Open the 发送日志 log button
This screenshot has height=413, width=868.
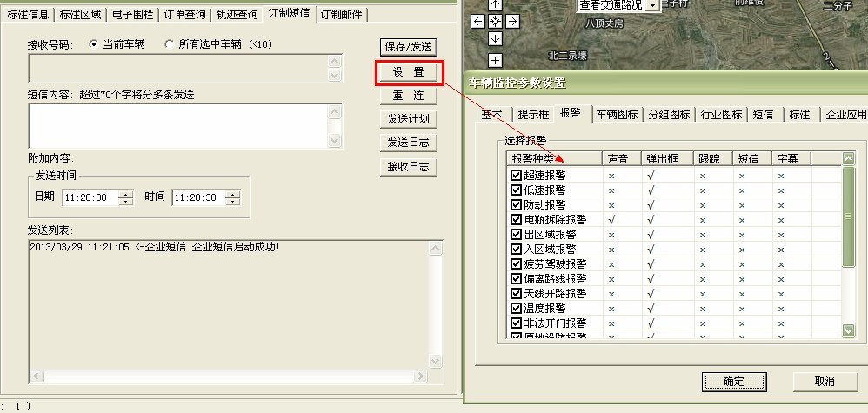click(x=408, y=143)
